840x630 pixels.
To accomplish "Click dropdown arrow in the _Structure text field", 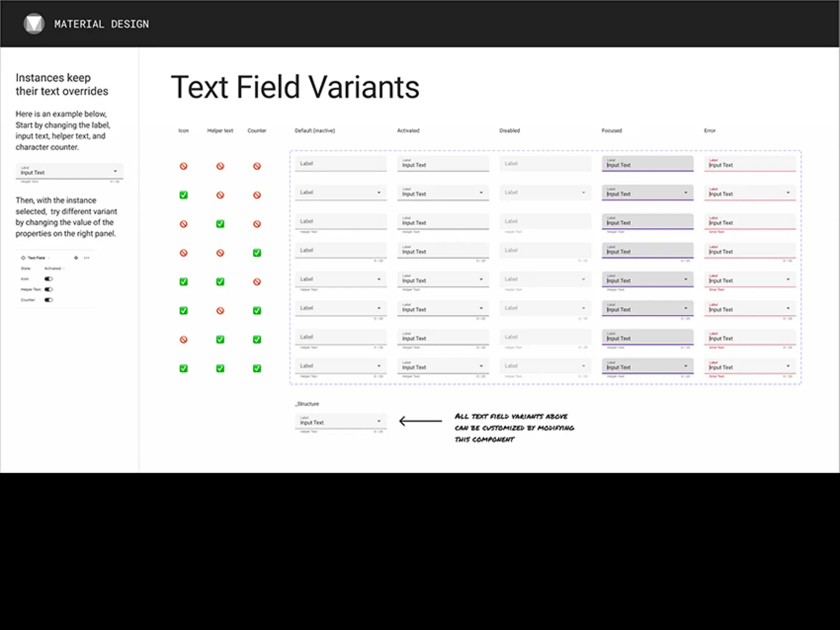I will coord(379,421).
